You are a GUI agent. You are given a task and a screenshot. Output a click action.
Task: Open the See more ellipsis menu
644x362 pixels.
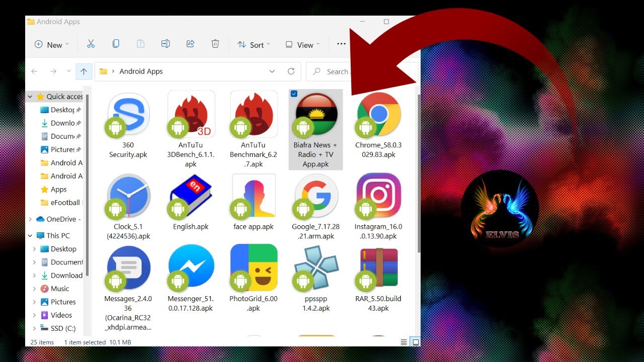click(342, 44)
